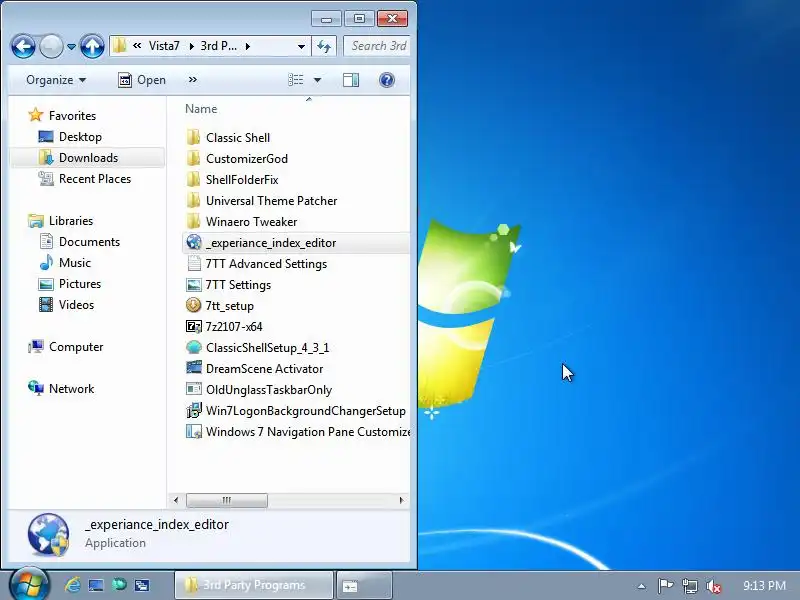Select the 7TT Advanced Settings file icon
Image resolution: width=800 pixels, height=600 pixels.
(x=193, y=263)
